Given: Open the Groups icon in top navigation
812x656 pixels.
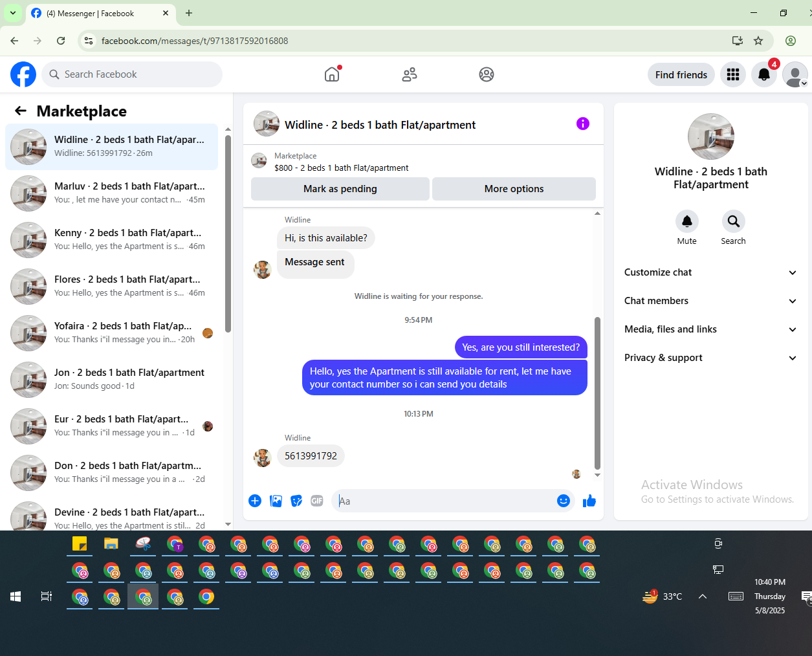Looking at the screenshot, I should pyautogui.click(x=487, y=74).
